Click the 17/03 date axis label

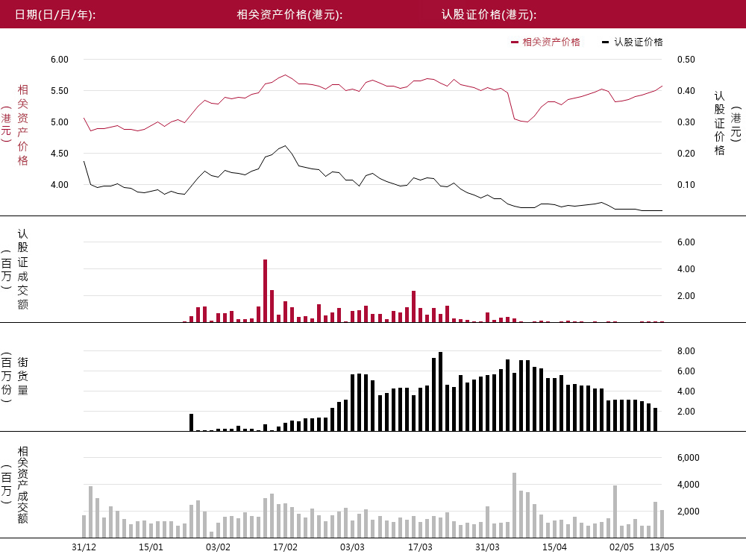[420, 547]
